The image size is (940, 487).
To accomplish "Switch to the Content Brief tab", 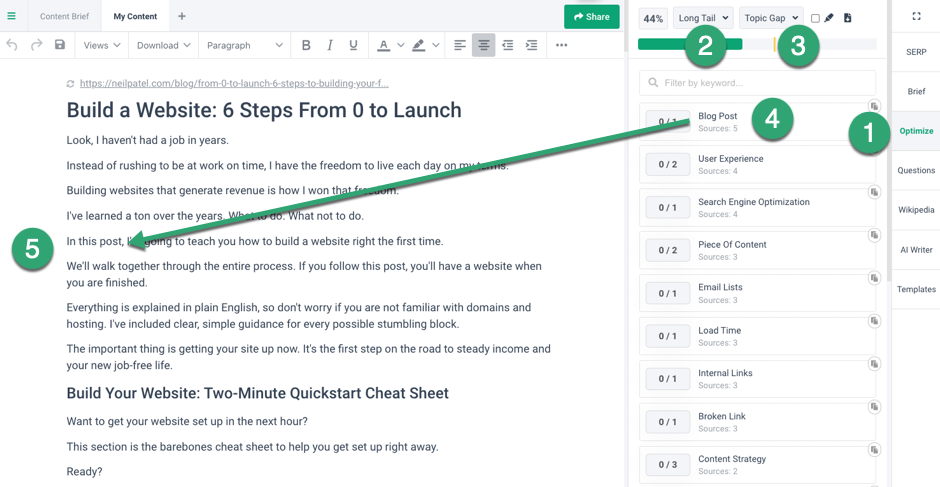I will click(65, 16).
